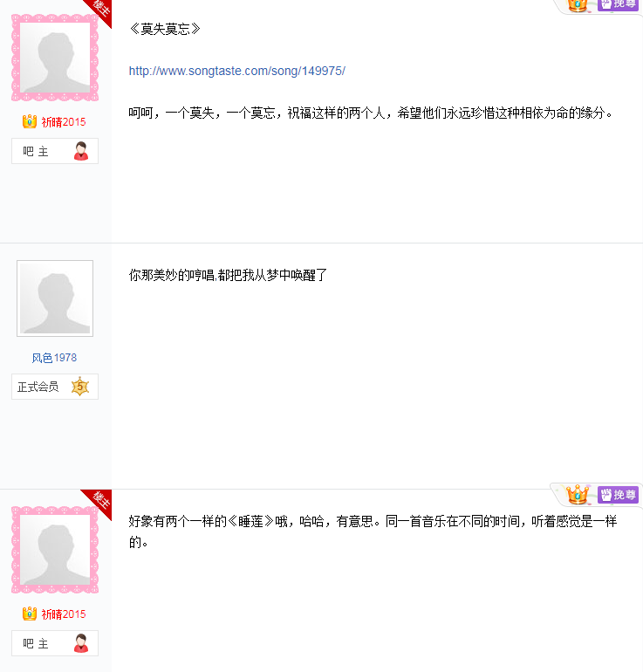Click the avatar of user 风色1978
Image resolution: width=643 pixels, height=672 pixels.
55,298
